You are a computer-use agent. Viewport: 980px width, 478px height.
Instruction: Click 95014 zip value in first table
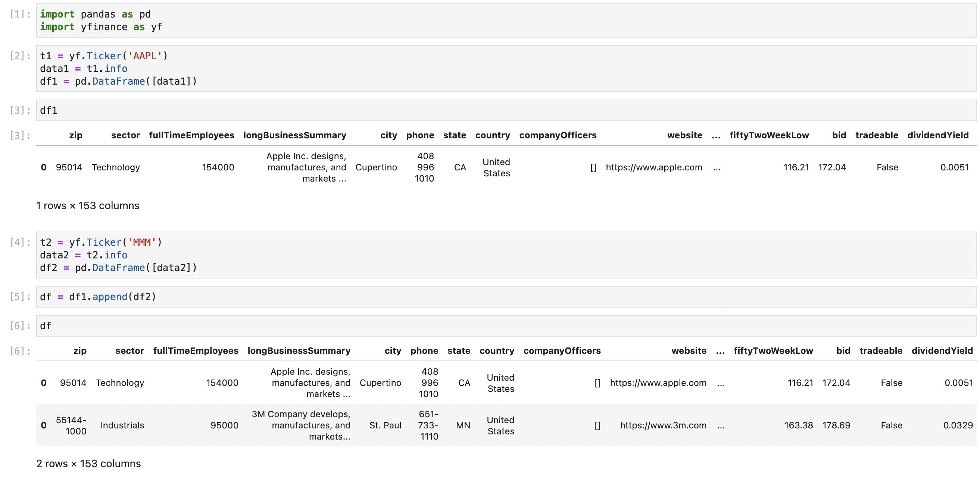click(x=69, y=167)
